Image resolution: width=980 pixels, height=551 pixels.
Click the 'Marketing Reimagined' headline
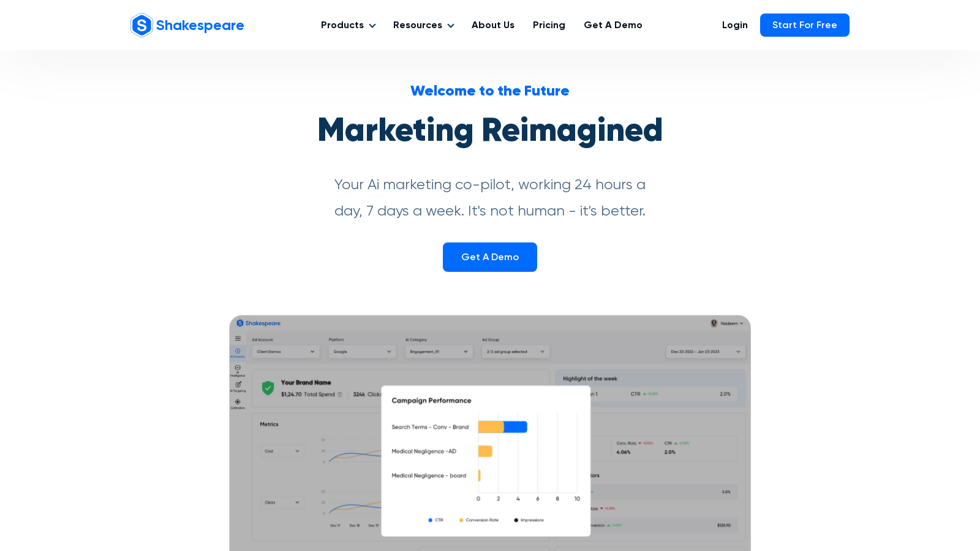point(490,130)
